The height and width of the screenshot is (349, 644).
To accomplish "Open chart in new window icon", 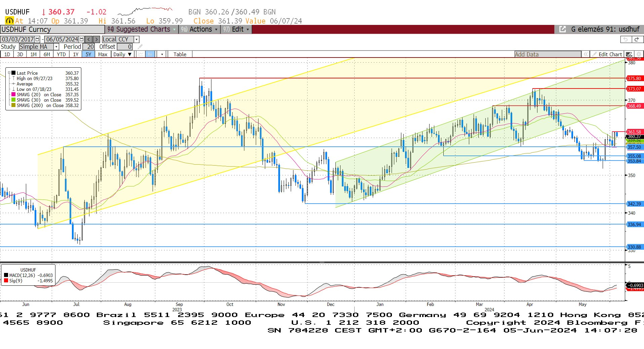I will tap(562, 29).
